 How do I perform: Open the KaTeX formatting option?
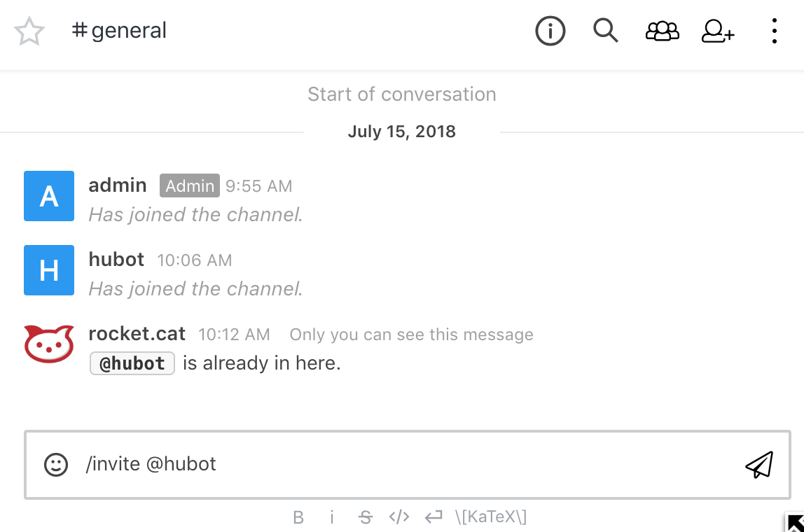coord(491,517)
